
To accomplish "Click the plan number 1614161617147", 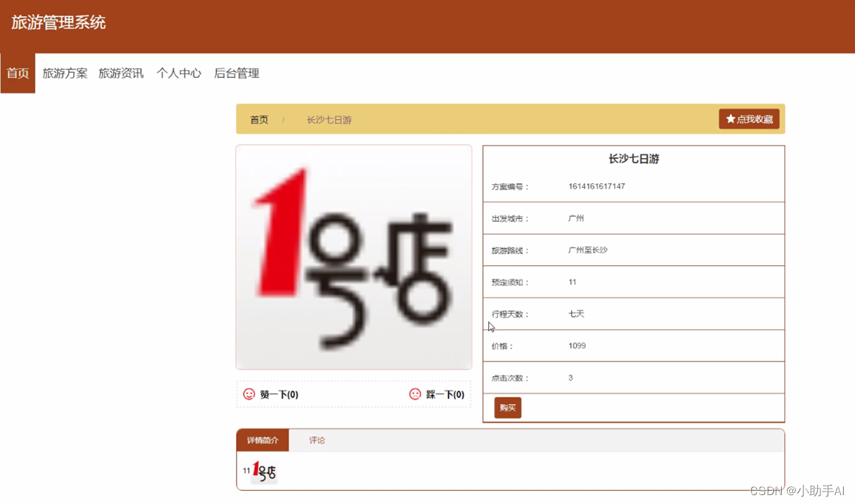I will pyautogui.click(x=597, y=186).
